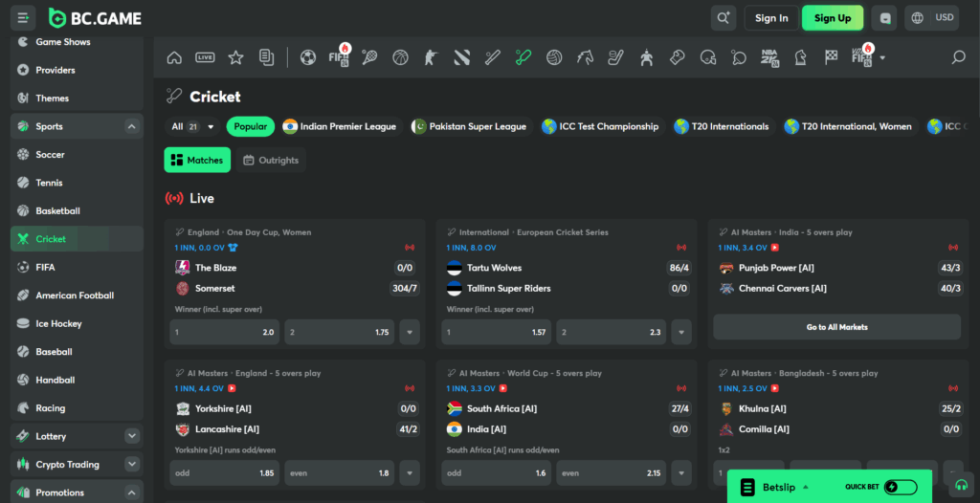Collapse the Promotions sidebar section
Image resolution: width=980 pixels, height=503 pixels.
(x=131, y=492)
